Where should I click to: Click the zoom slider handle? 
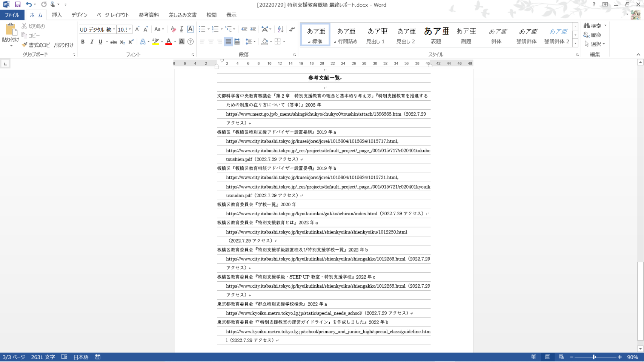click(x=594, y=357)
